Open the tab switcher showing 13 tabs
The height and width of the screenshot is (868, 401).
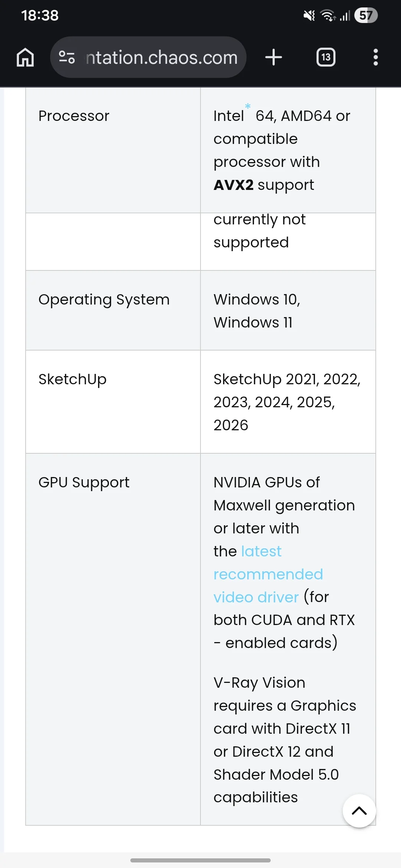click(x=326, y=57)
